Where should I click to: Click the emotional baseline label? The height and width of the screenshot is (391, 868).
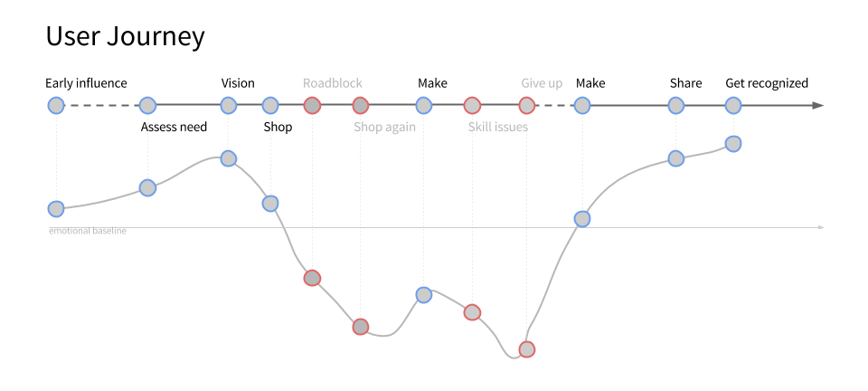tap(88, 231)
